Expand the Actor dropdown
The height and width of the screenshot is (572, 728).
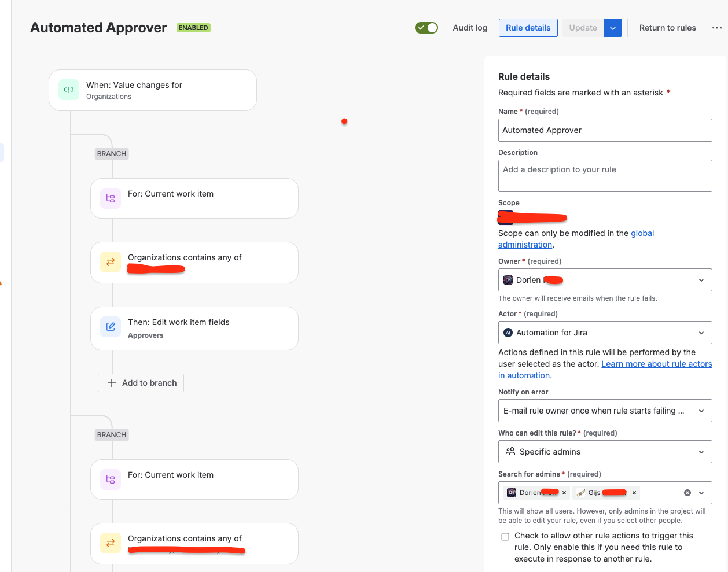701,333
